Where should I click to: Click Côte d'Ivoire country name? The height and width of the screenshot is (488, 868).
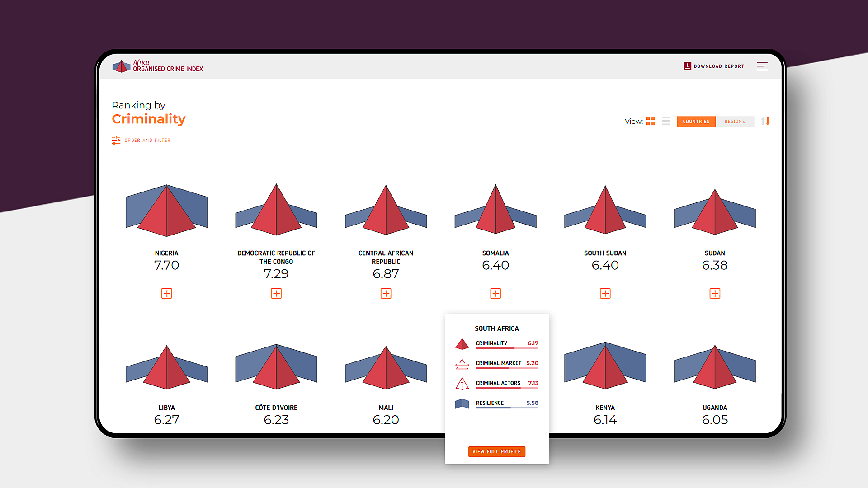tap(276, 408)
